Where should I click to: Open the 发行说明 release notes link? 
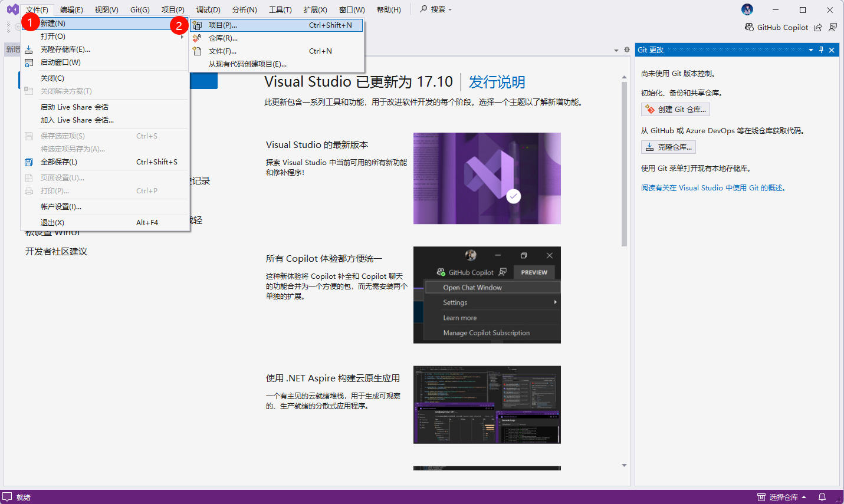click(x=497, y=82)
